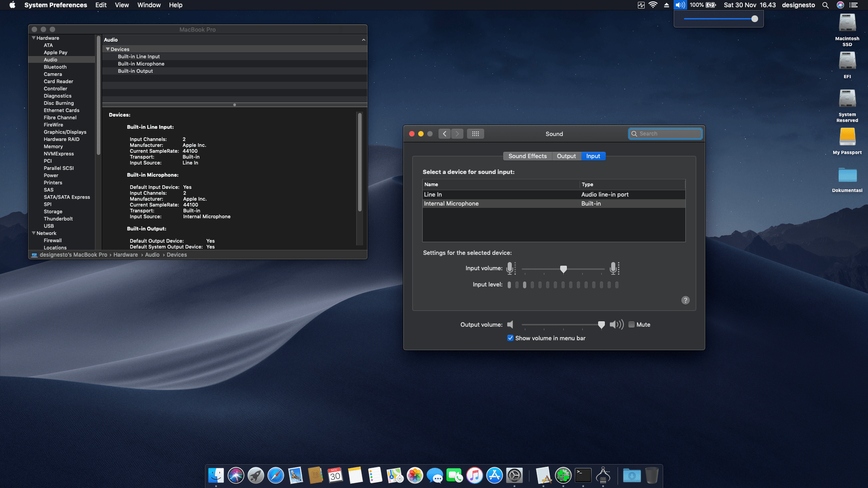The image size is (868, 488).
Task: Click the Show All preferences grid icon
Action: pyautogui.click(x=476, y=133)
